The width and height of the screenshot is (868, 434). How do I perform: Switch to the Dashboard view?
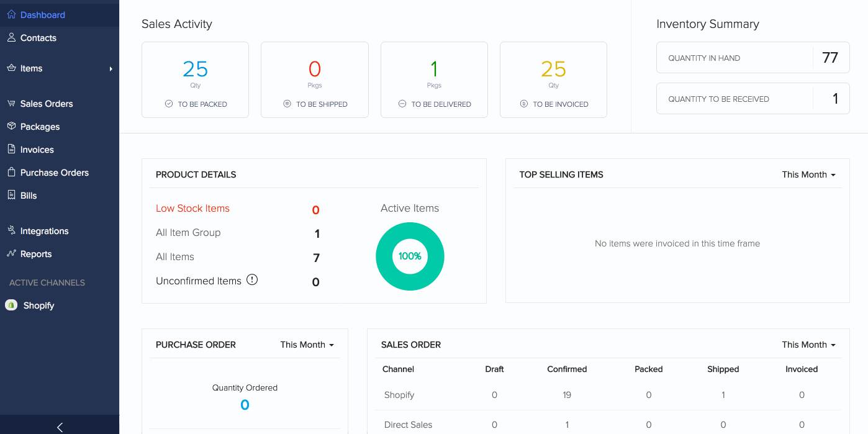pyautogui.click(x=43, y=14)
